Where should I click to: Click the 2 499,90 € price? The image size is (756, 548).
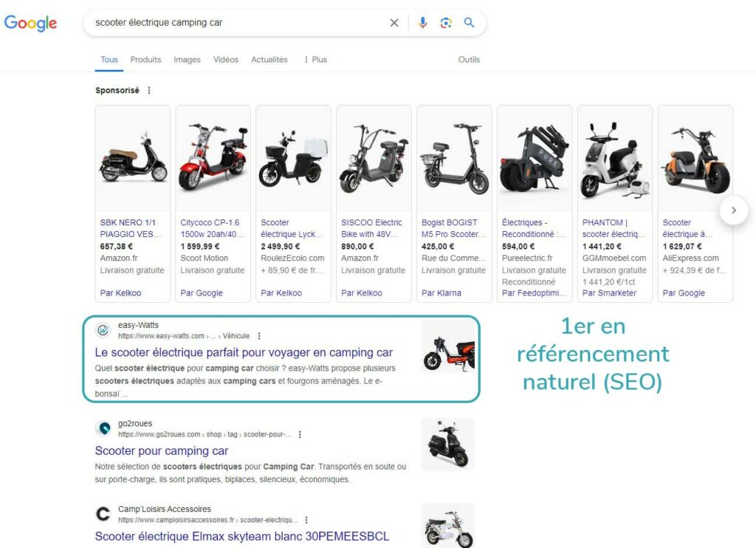click(x=280, y=247)
